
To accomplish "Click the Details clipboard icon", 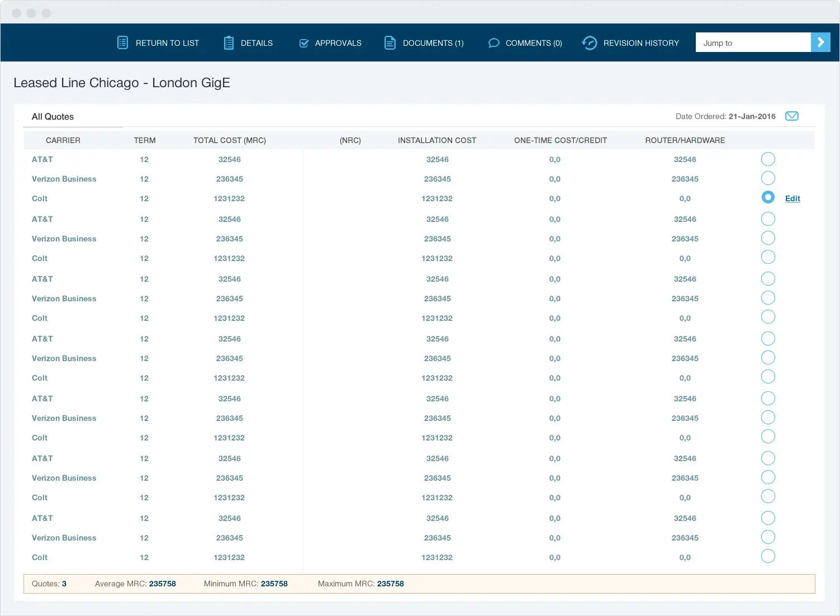I will 229,42.
